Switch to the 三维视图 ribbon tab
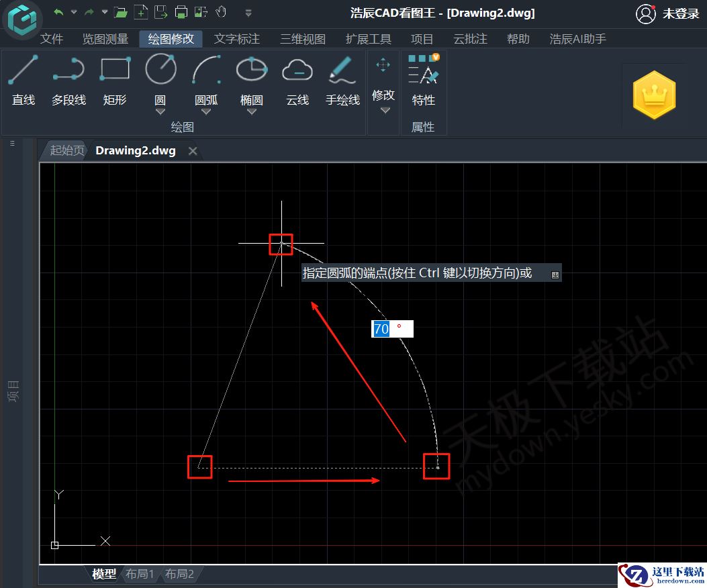The width and height of the screenshot is (707, 588). [303, 39]
